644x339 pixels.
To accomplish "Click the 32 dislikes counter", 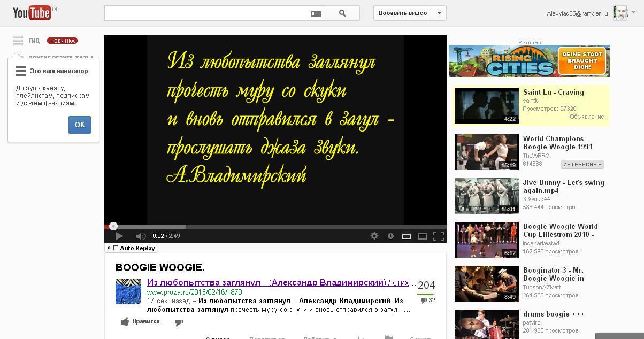I will pos(428,301).
